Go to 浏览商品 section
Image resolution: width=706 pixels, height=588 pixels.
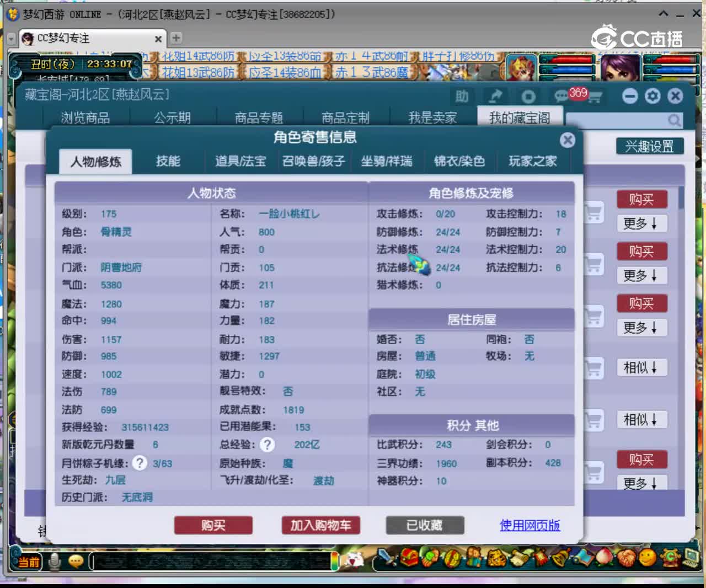[x=85, y=117]
